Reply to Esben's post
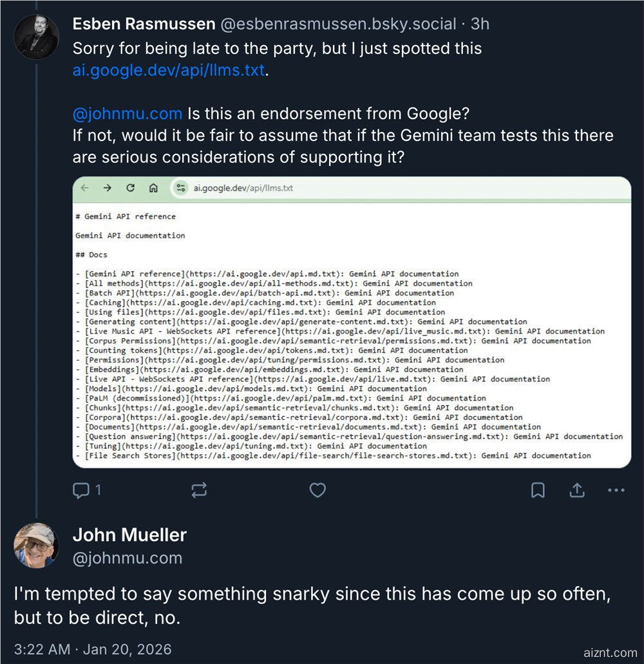Screen dimensions: 644x664 pos(81,490)
